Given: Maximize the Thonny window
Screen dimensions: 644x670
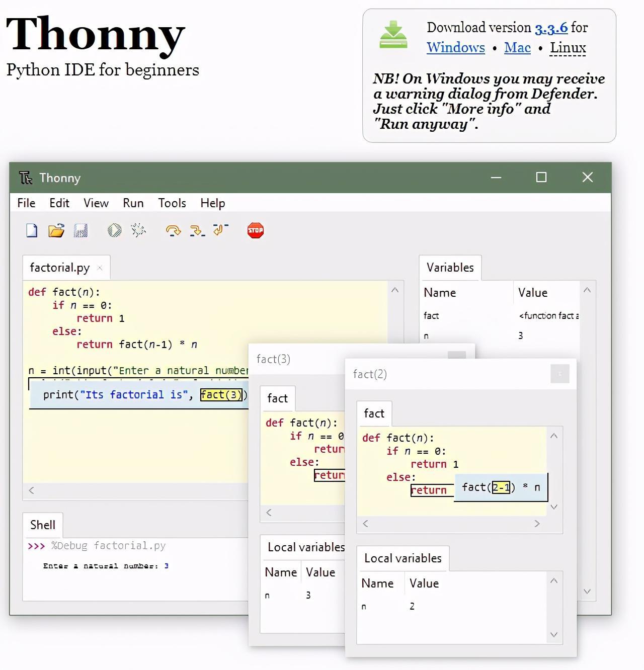Looking at the screenshot, I should coord(541,177).
